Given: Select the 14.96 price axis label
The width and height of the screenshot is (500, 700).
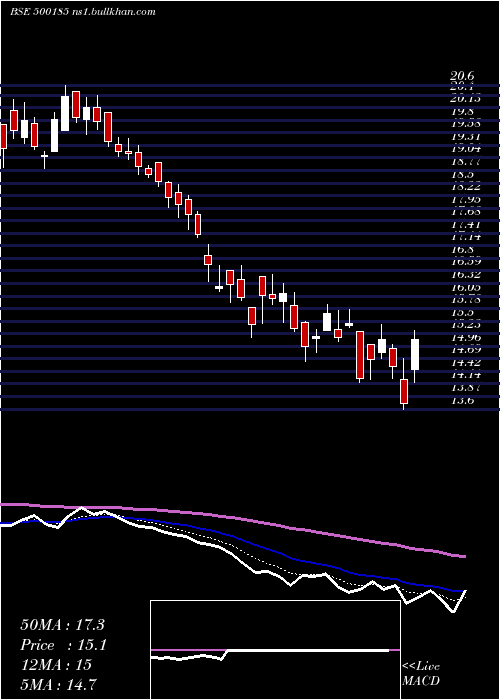Looking at the screenshot, I should coord(467,337).
